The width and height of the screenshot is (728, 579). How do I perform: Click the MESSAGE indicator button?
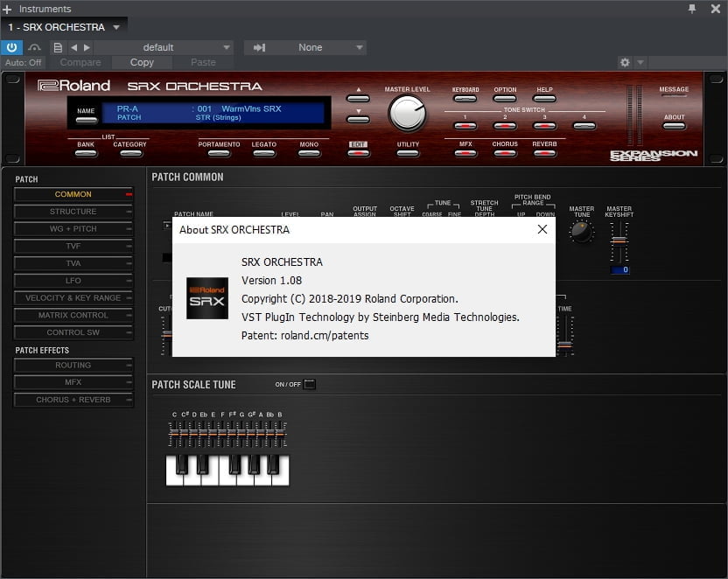tap(674, 96)
